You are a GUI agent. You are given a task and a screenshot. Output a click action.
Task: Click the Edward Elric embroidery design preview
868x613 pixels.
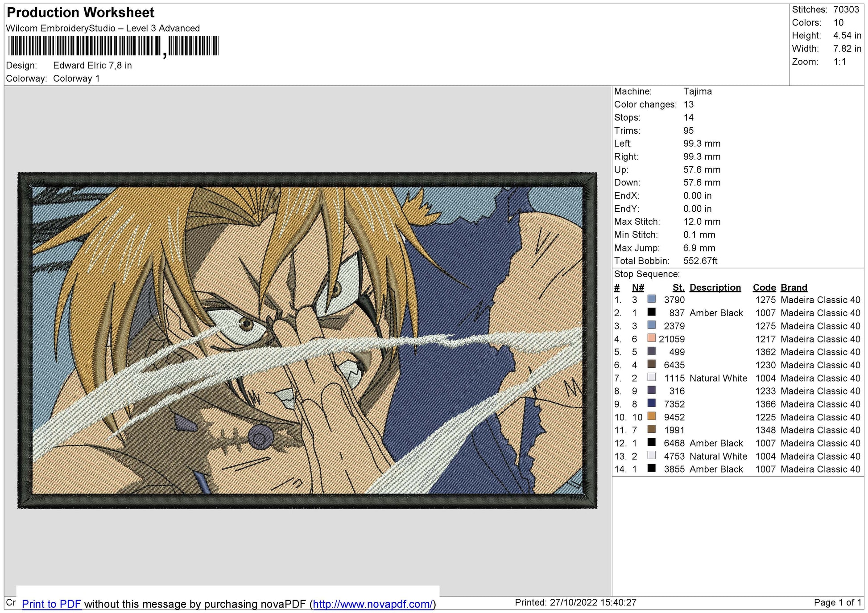[307, 340]
